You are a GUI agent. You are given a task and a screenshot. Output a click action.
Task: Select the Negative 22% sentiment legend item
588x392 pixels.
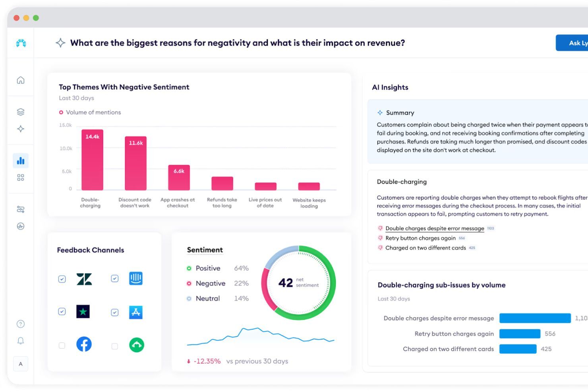click(218, 283)
